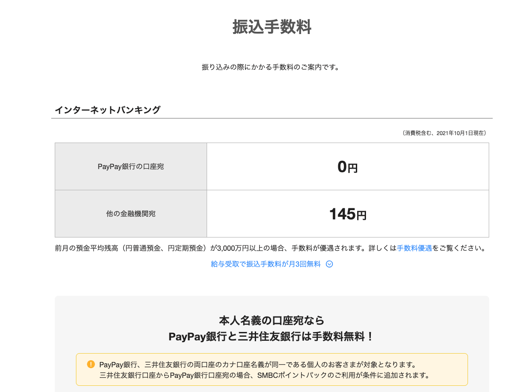The image size is (532, 392).
Task: Select the 145円 fee cell for 他の金融機関宛
Action: click(x=348, y=214)
